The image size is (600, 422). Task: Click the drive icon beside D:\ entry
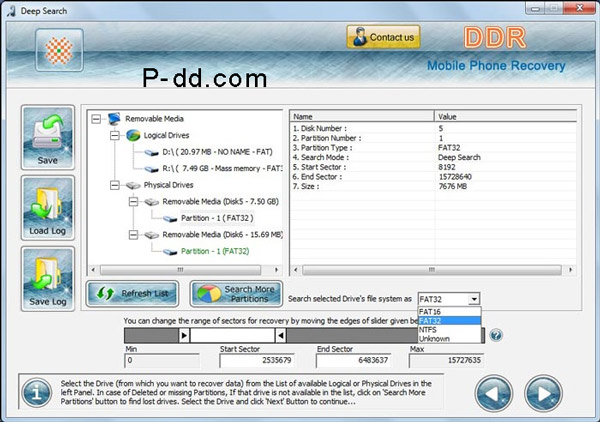pyautogui.click(x=152, y=152)
